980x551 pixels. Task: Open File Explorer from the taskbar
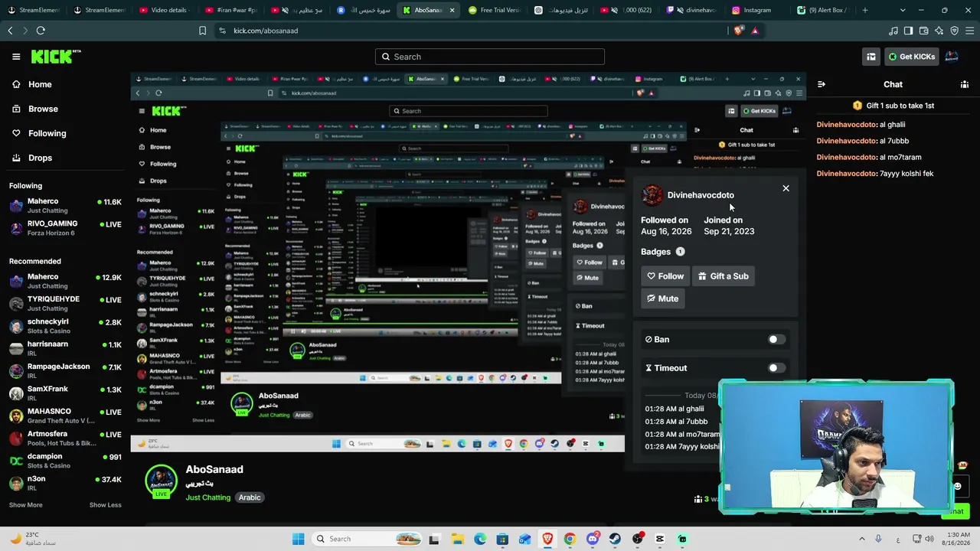(457, 539)
